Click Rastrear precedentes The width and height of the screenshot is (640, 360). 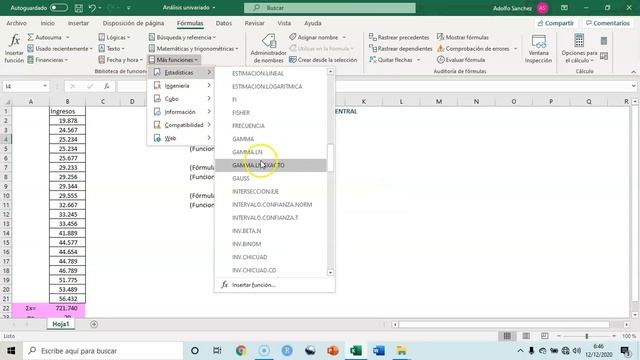[x=399, y=37]
